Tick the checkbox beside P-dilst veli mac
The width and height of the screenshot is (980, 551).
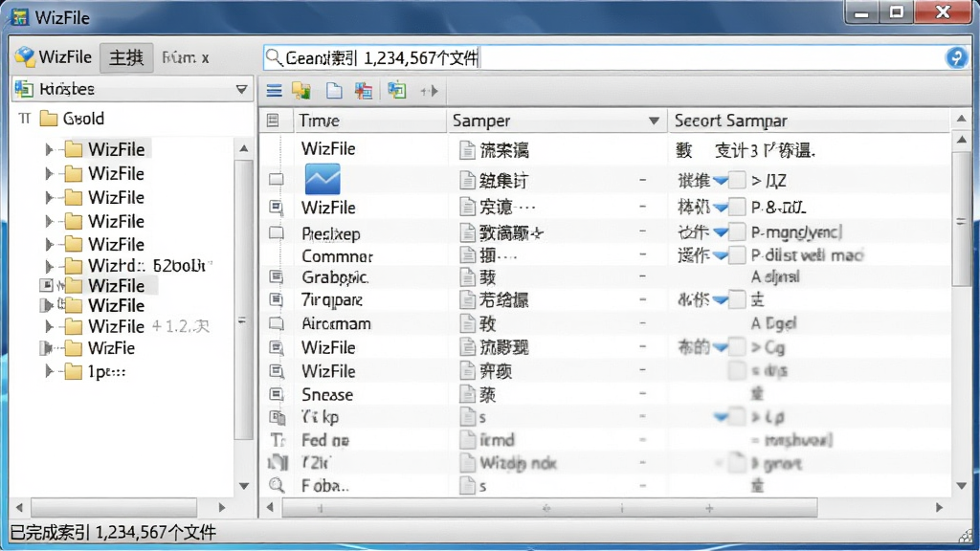point(738,254)
